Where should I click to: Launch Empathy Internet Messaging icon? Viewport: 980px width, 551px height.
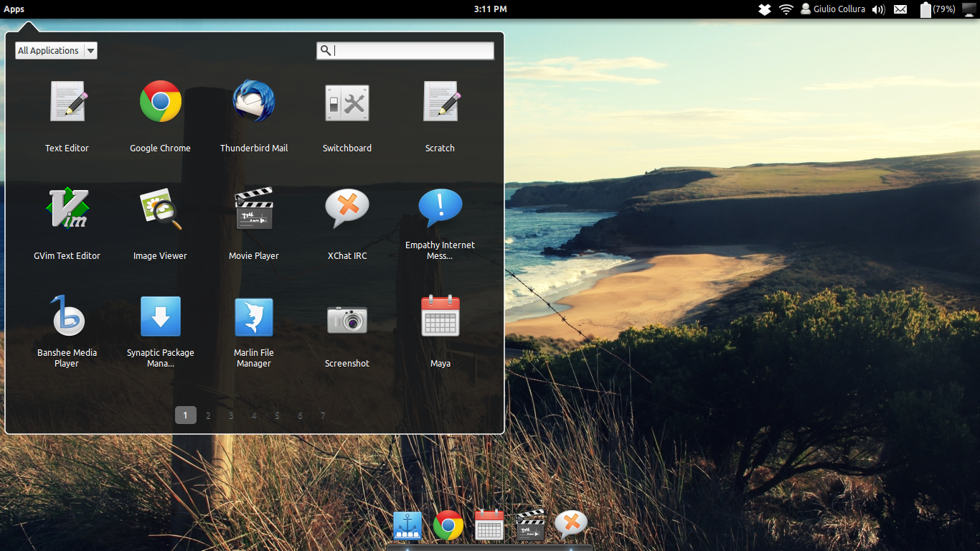(x=440, y=208)
